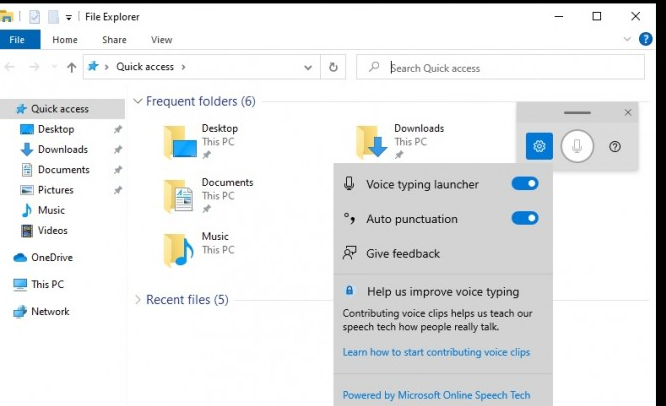Switch to the Home ribbon tab
Screen dimensions: 666x406
point(65,39)
